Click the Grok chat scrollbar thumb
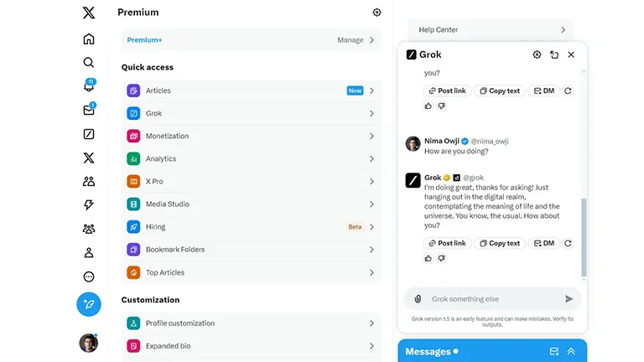 tap(584, 237)
